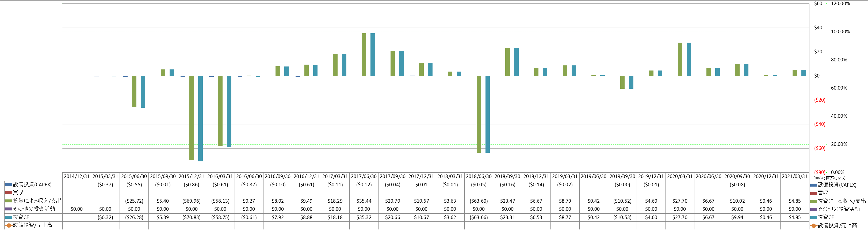Image resolution: width=868 pixels, height=230 pixels.
Task: Click the 2019/09/30 column header
Action: (x=622, y=176)
